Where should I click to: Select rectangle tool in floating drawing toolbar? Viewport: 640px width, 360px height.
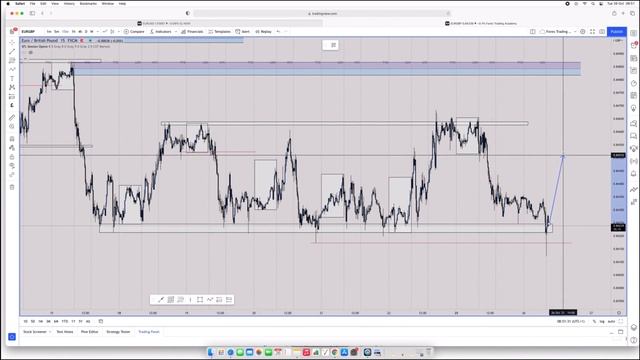click(200, 300)
